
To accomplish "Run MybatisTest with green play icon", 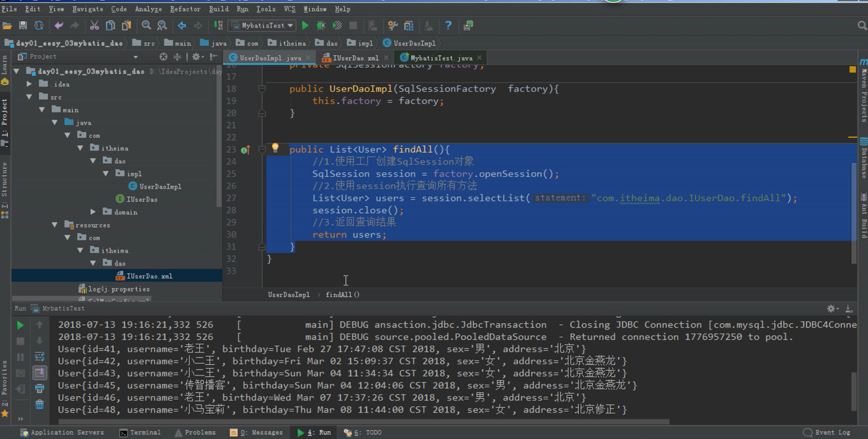I will [x=305, y=25].
